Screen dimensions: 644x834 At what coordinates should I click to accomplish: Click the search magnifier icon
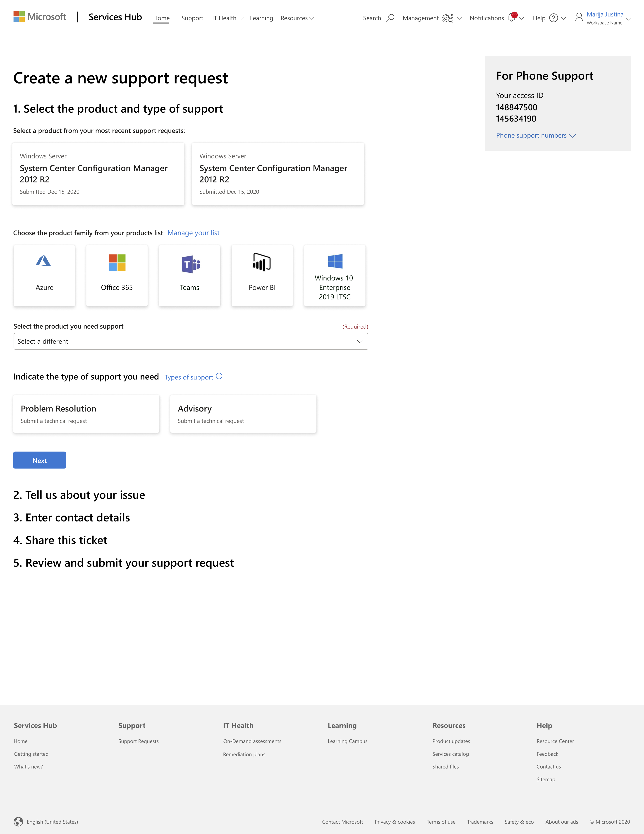390,18
